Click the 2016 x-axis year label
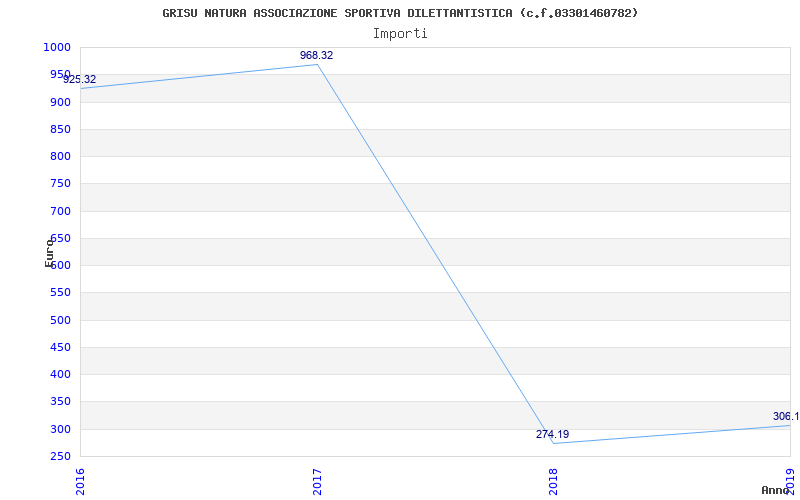The width and height of the screenshot is (800, 500). 81,482
